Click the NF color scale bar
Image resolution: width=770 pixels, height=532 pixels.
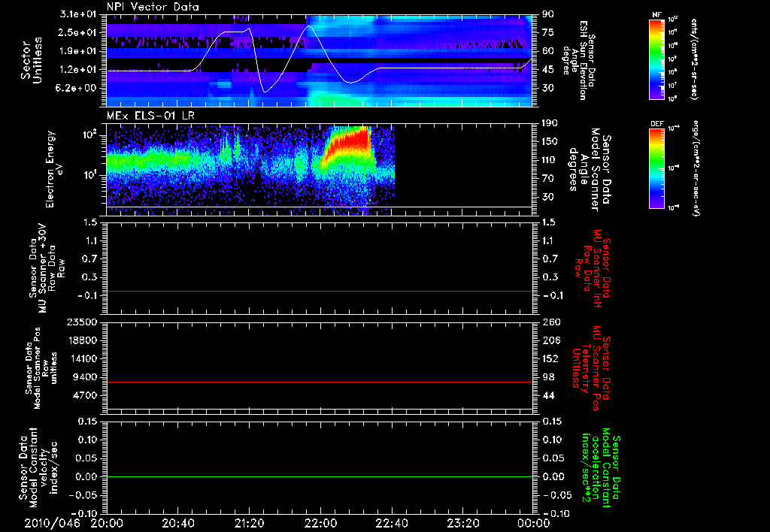pyautogui.click(x=656, y=59)
